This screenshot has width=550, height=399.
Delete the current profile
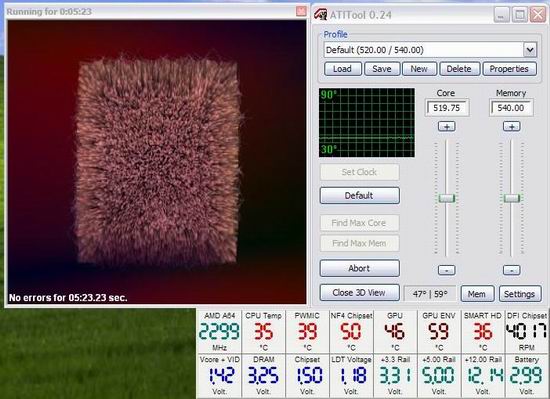[460, 69]
